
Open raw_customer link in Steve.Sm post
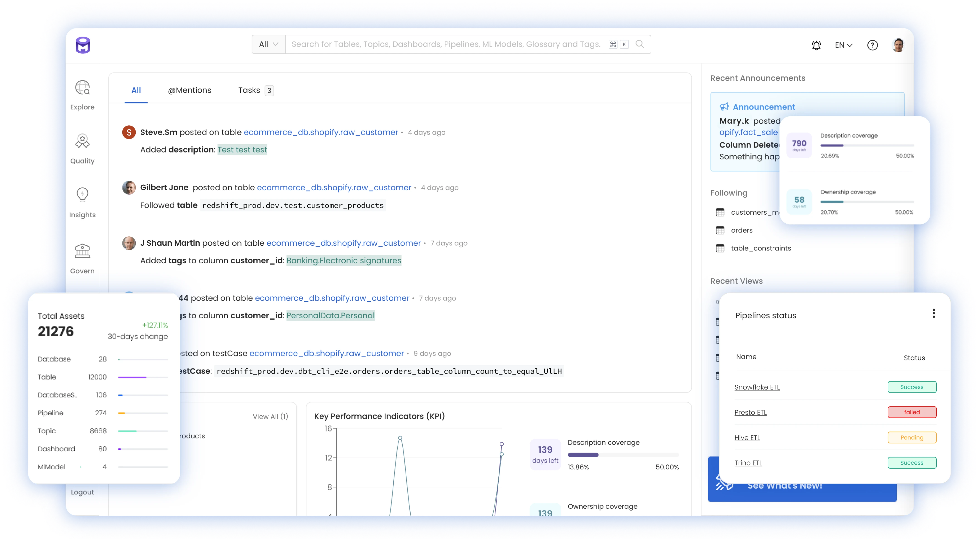[321, 132]
